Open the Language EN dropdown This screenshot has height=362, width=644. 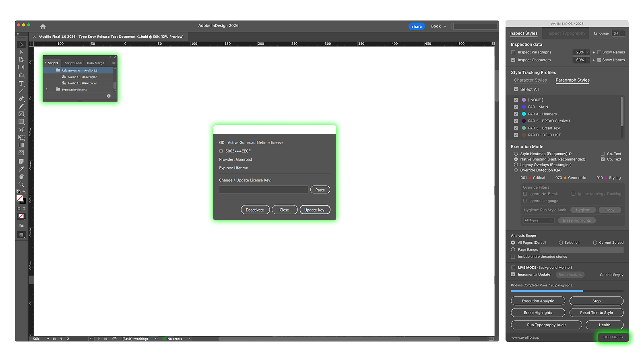tap(619, 33)
